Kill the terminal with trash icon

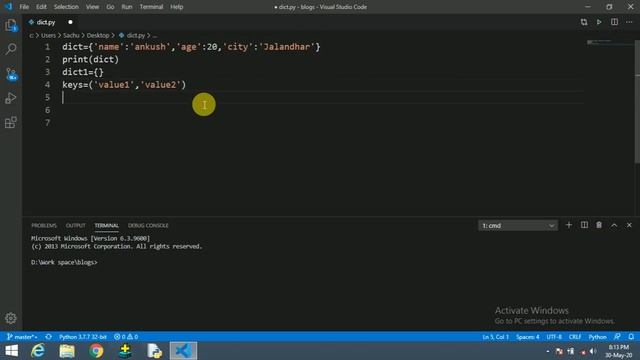599,225
